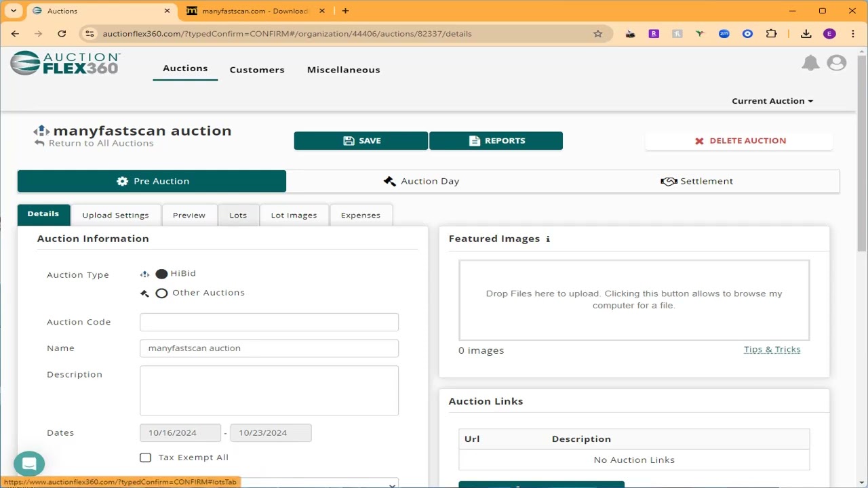Click the Auction Code input field
868x488 pixels.
[x=269, y=322]
